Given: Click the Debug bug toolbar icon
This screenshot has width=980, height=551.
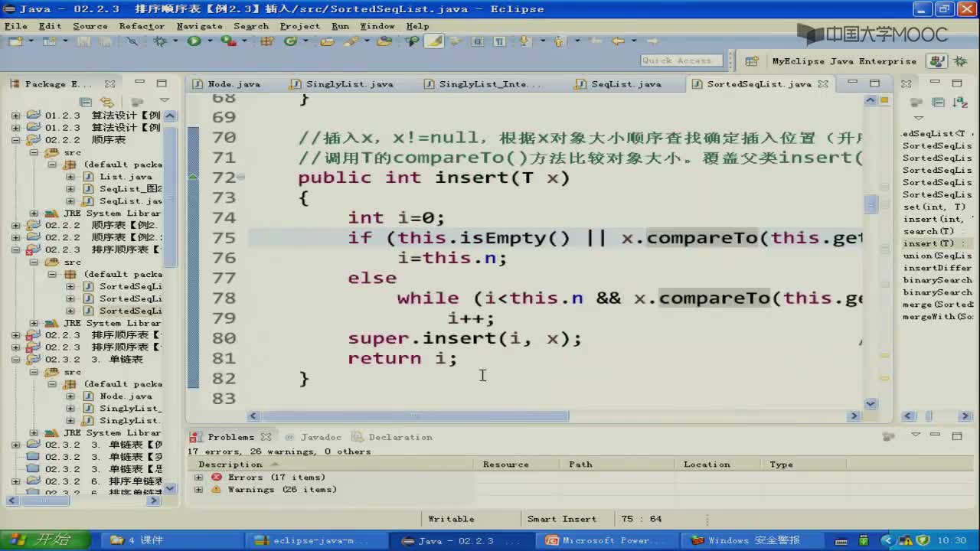Looking at the screenshot, I should point(160,41).
